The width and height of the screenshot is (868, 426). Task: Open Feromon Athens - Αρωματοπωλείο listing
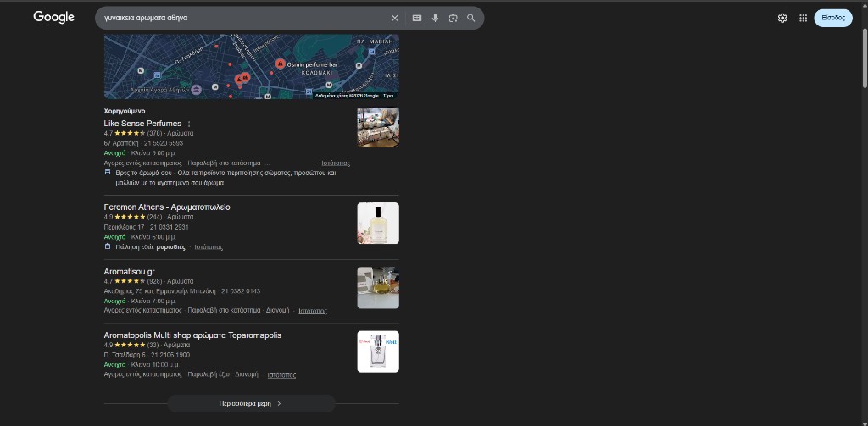point(167,207)
